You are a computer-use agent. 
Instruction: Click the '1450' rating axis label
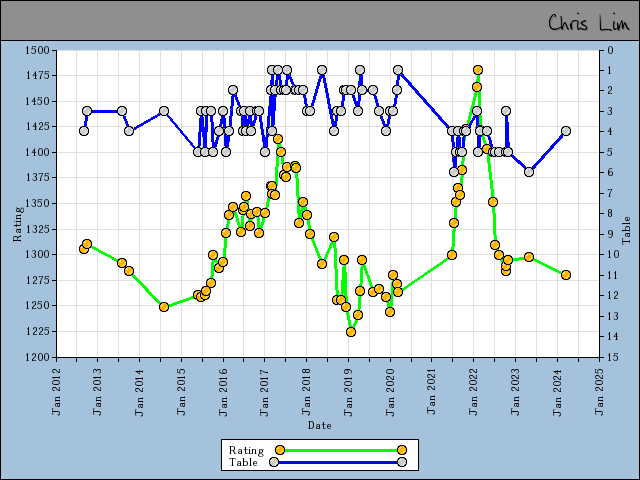[x=37, y=101]
